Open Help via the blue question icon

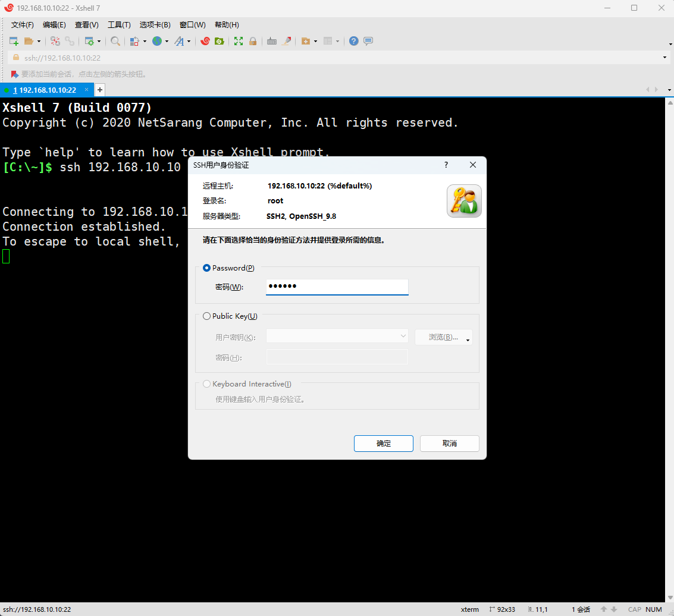354,41
